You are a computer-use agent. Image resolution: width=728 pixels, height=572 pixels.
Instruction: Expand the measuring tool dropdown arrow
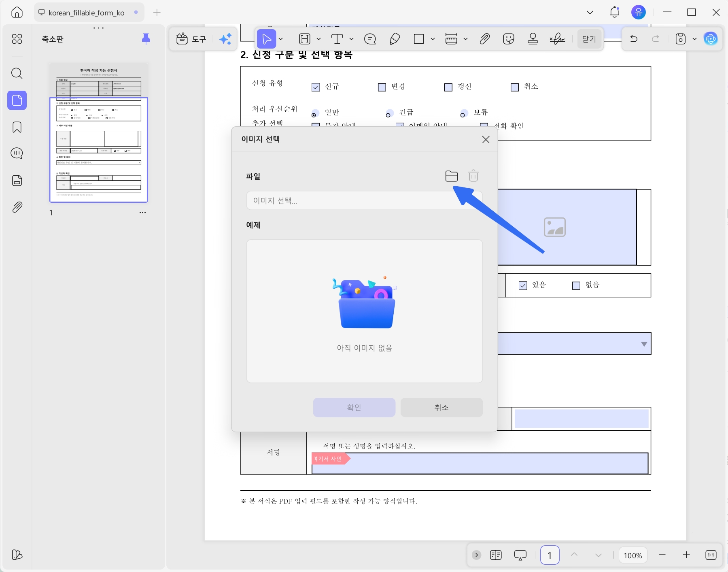(x=465, y=39)
